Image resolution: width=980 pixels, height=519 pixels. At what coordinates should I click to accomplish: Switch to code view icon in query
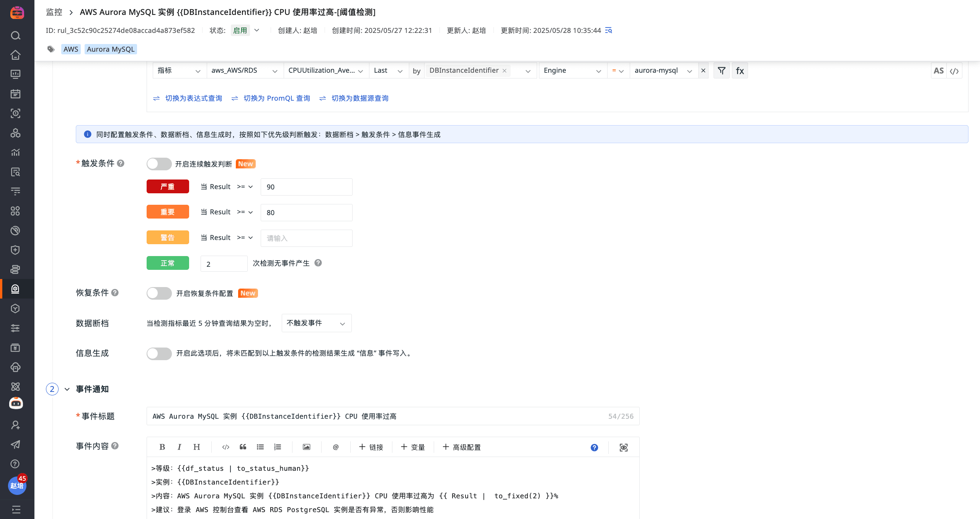point(954,71)
